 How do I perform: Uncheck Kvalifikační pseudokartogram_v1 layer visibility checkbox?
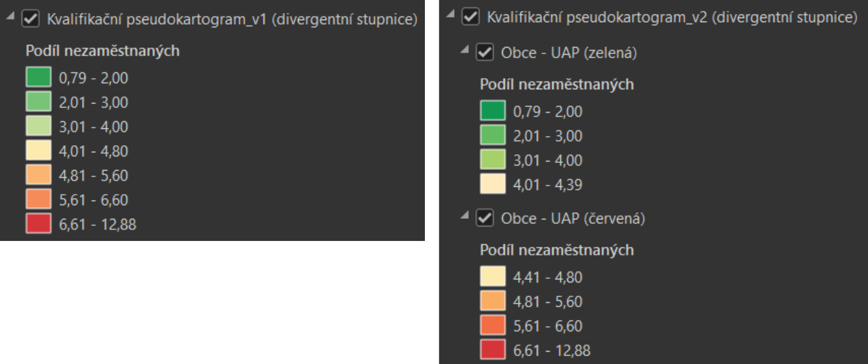[31, 19]
